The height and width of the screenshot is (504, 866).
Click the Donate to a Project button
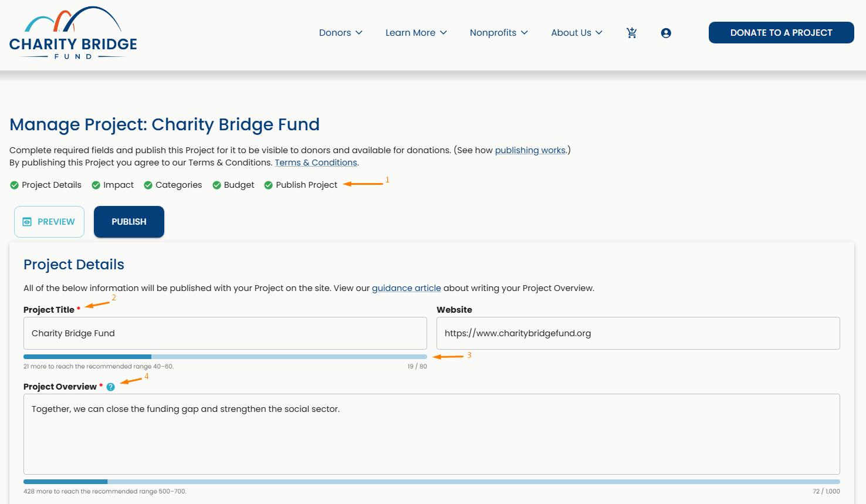[x=782, y=33]
